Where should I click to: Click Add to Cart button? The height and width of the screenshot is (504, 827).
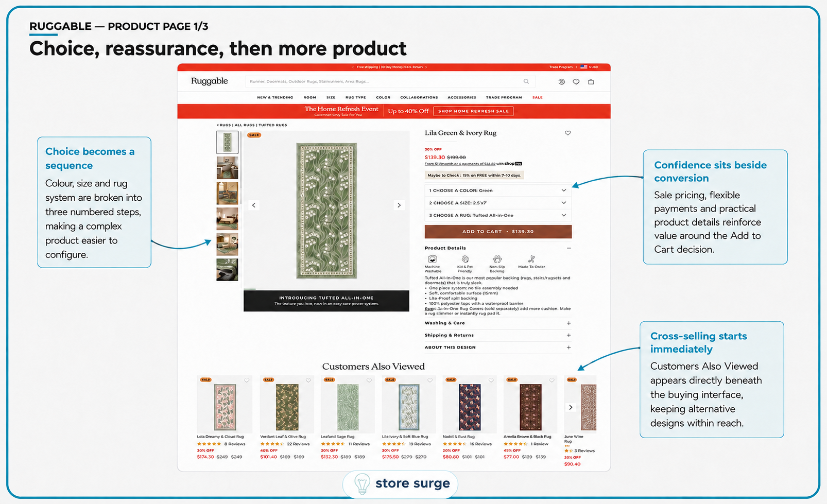pyautogui.click(x=498, y=232)
